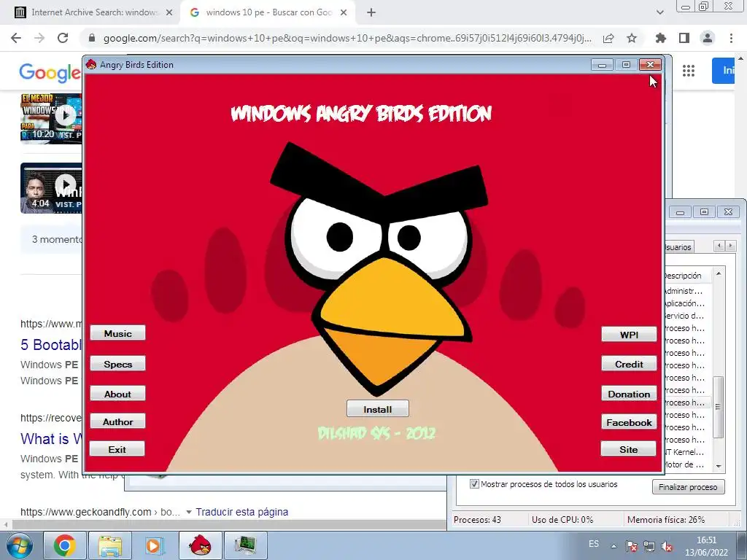Open the Donation button

coord(629,394)
